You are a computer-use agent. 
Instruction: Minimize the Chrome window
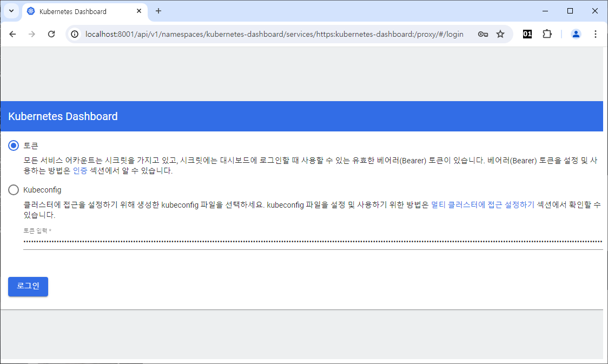545,11
